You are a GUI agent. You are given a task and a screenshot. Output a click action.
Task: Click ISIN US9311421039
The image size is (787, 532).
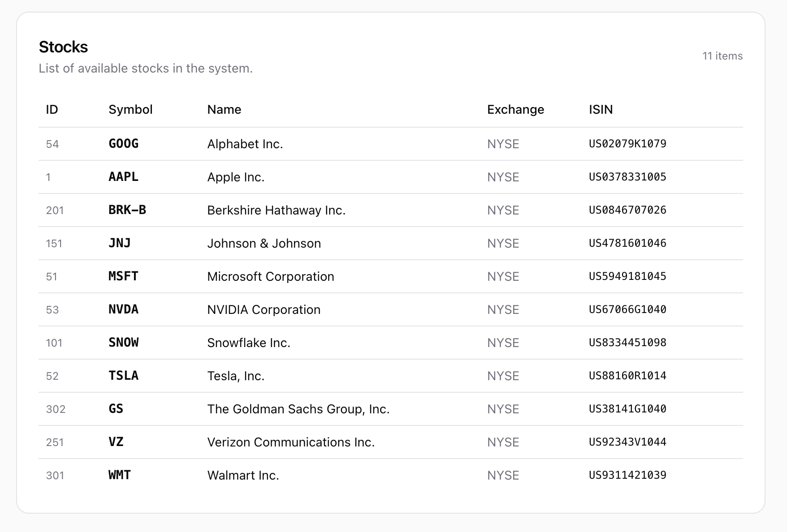coord(627,475)
